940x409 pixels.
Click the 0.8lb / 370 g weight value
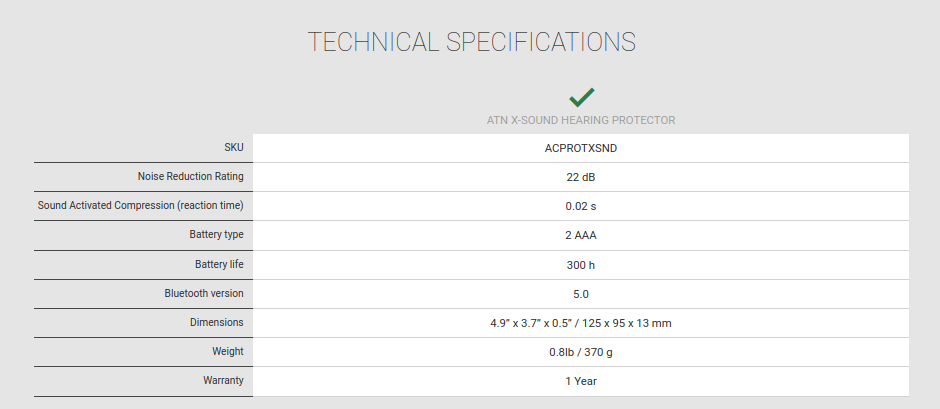[581, 352]
